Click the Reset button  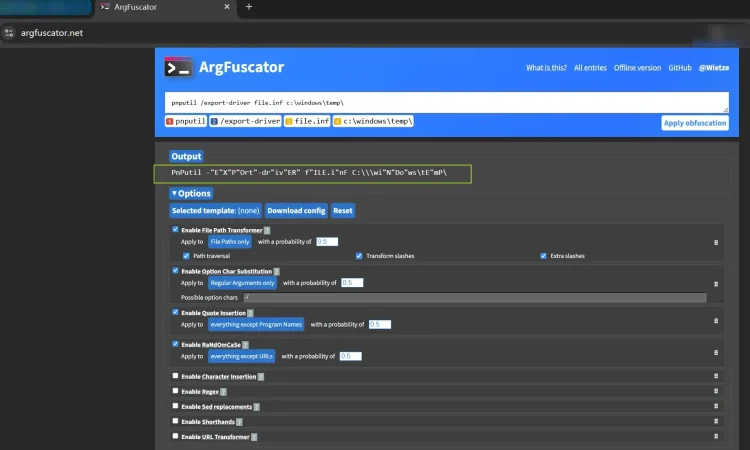pos(342,210)
